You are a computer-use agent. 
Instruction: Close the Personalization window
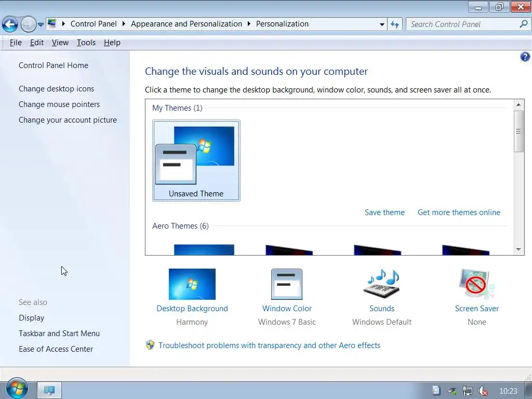[x=521, y=7]
